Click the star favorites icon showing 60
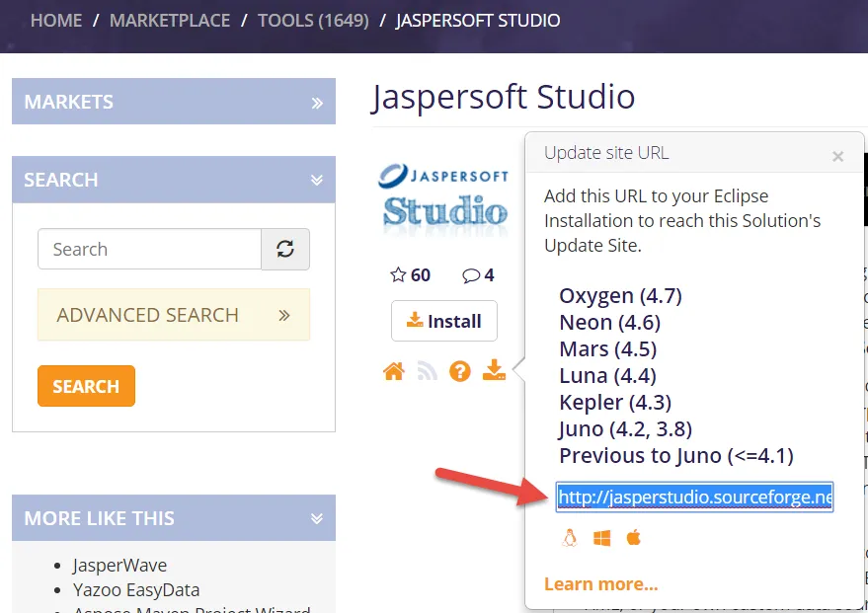This screenshot has height=613, width=868. click(x=398, y=275)
